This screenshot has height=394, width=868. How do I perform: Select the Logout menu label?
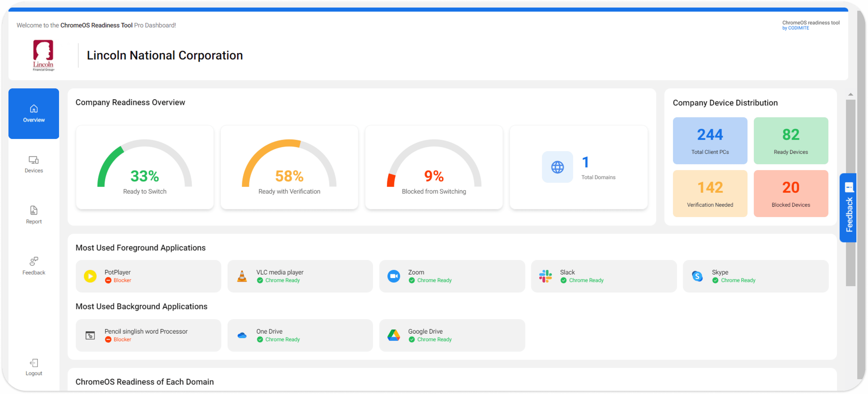click(34, 373)
